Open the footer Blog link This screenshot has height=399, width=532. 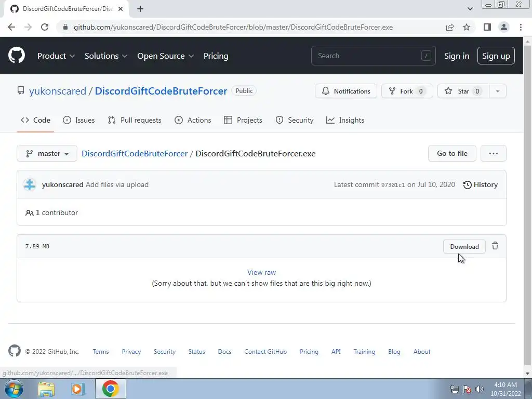[394, 352]
